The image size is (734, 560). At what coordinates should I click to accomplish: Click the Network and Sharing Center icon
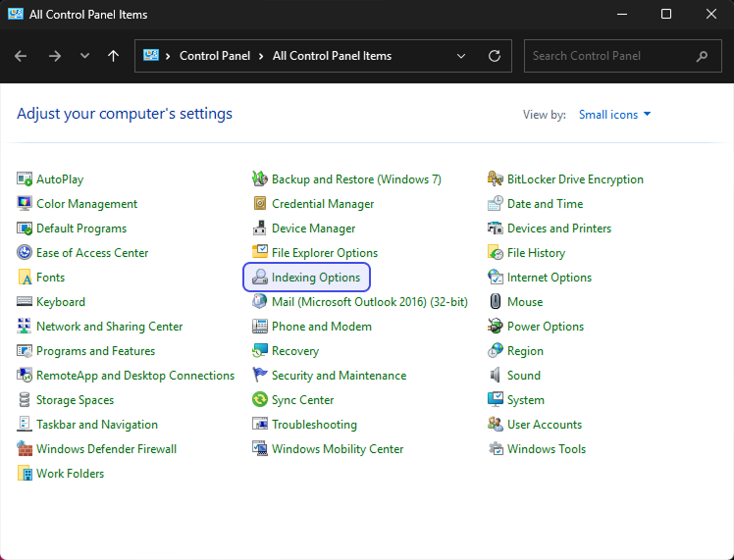25,326
